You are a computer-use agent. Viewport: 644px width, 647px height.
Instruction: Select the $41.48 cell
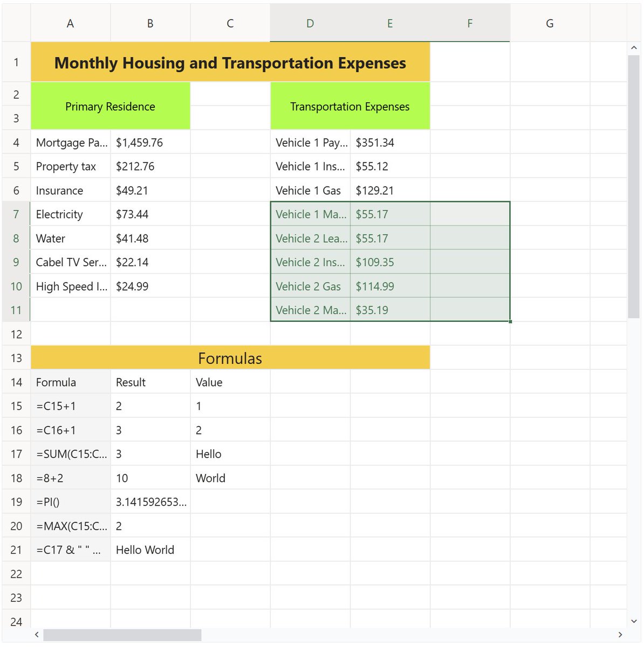pyautogui.click(x=150, y=238)
